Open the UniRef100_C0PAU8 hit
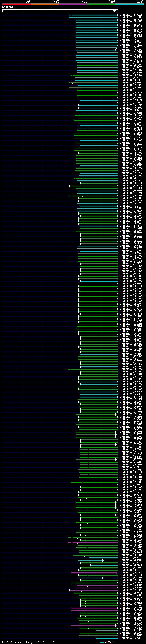 point(131,608)
